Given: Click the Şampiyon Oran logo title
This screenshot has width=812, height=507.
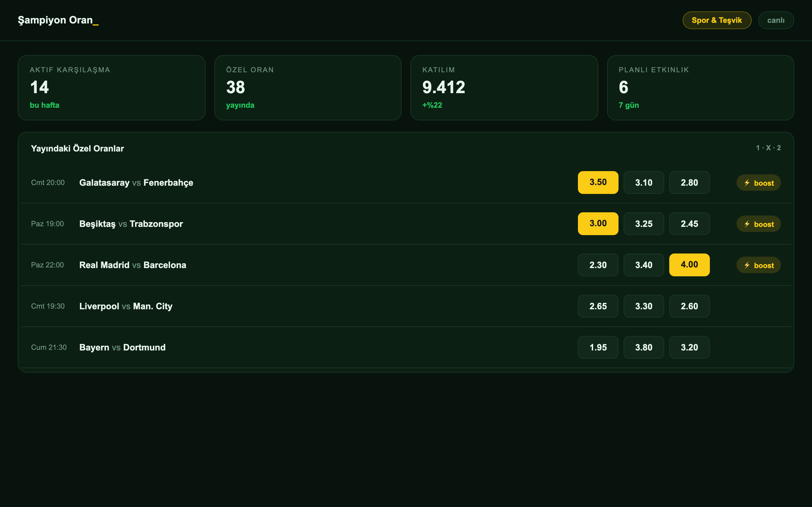Looking at the screenshot, I should coord(58,20).
